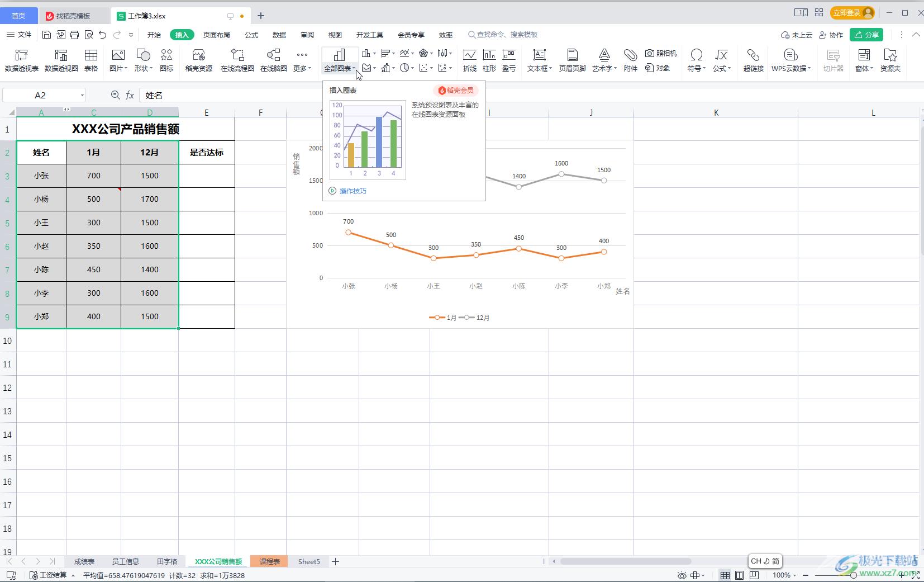
Task: Click the command search field 查找命令
Action: tap(503, 35)
